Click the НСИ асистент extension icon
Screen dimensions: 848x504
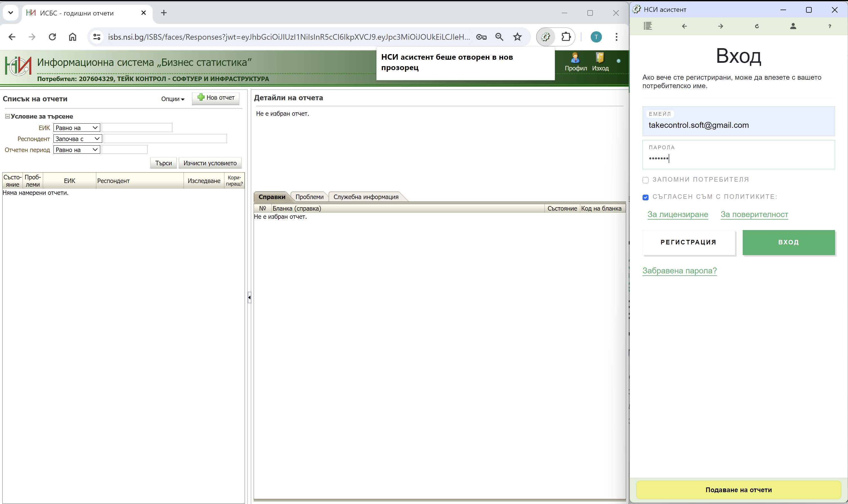545,37
